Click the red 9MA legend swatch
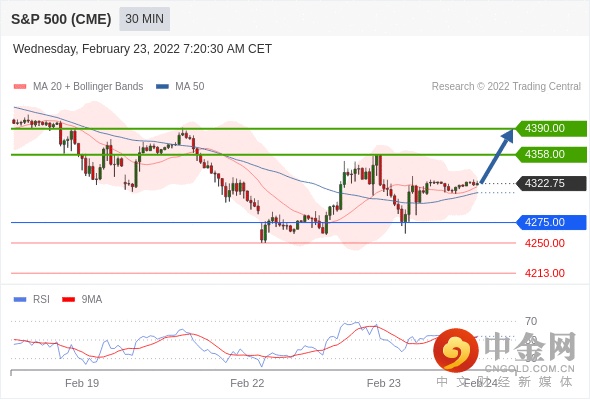 (x=68, y=300)
